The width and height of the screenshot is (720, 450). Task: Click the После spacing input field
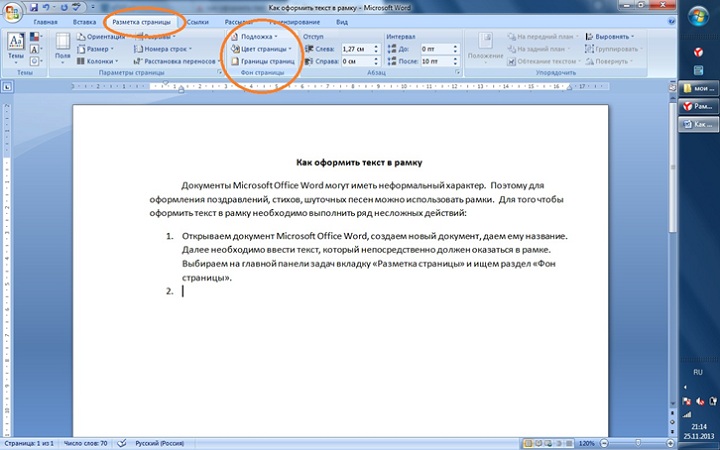click(436, 61)
